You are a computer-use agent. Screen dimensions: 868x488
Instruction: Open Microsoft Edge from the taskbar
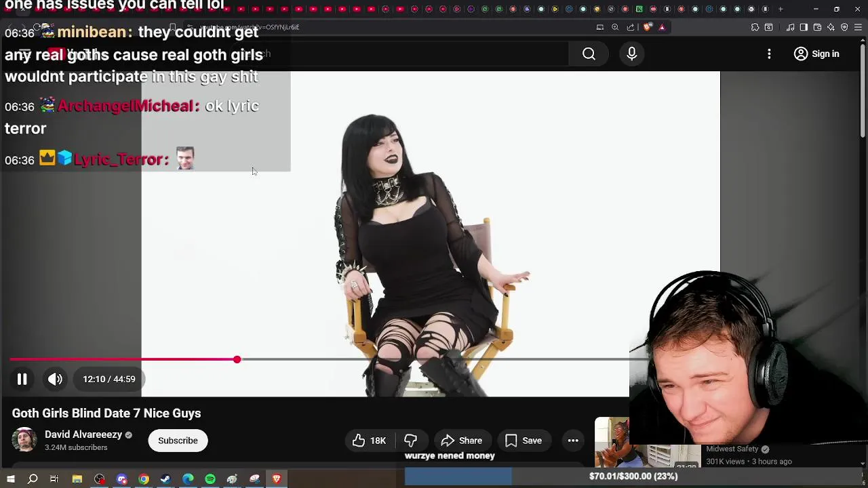coord(188,479)
